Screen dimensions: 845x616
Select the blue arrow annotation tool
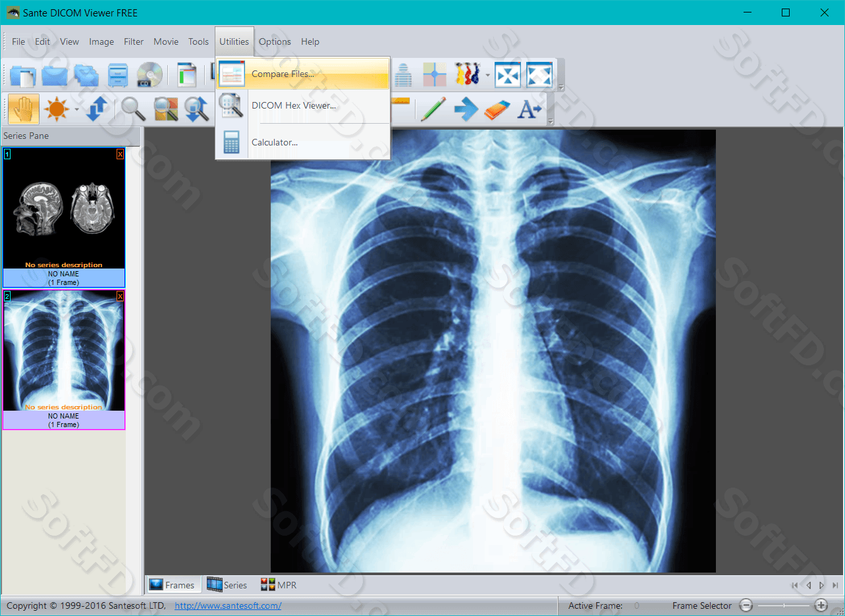click(466, 109)
